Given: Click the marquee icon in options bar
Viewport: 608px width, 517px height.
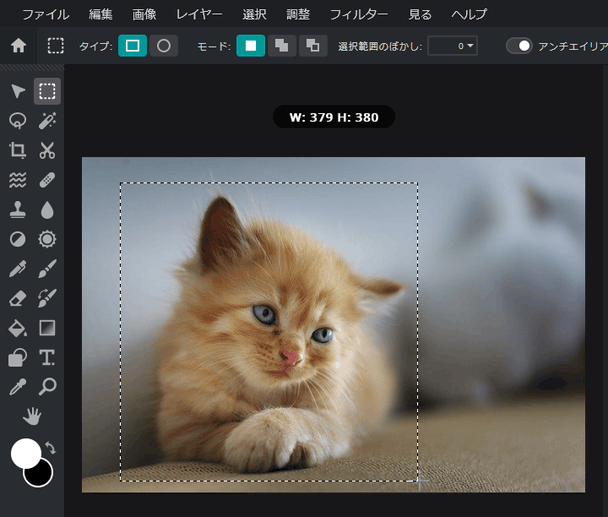Looking at the screenshot, I should 56,46.
